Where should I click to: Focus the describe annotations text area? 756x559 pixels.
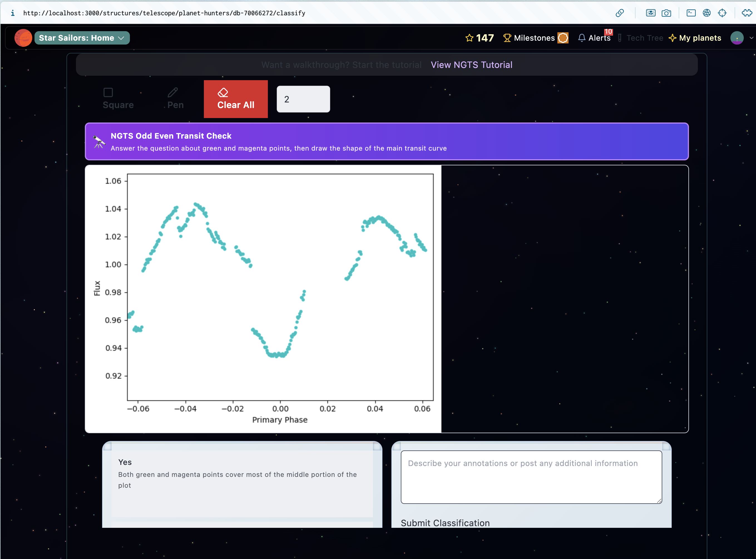(531, 477)
